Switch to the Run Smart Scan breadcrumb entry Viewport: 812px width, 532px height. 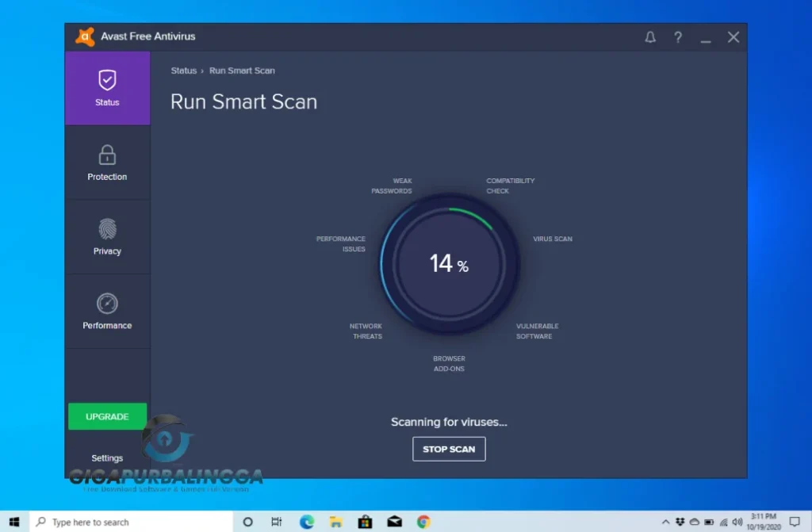tap(242, 71)
